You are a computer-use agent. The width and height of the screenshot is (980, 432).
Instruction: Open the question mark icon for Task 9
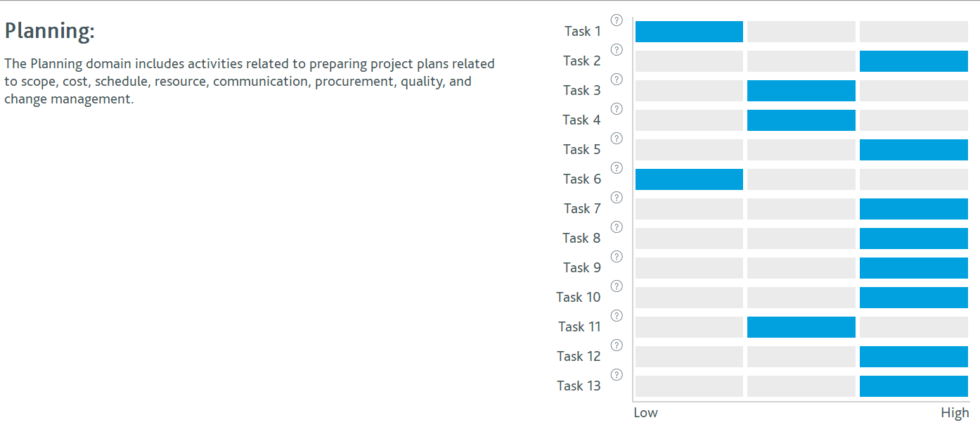tap(617, 257)
